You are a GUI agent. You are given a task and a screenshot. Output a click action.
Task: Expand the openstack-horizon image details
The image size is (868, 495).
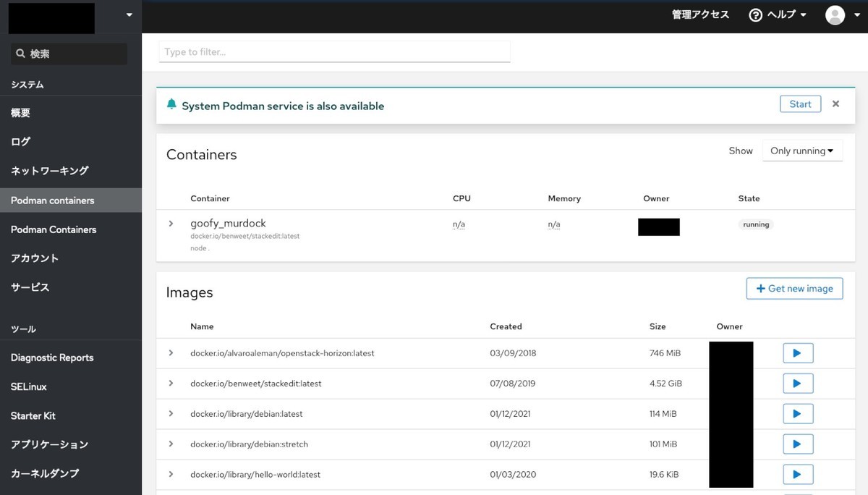tap(171, 353)
